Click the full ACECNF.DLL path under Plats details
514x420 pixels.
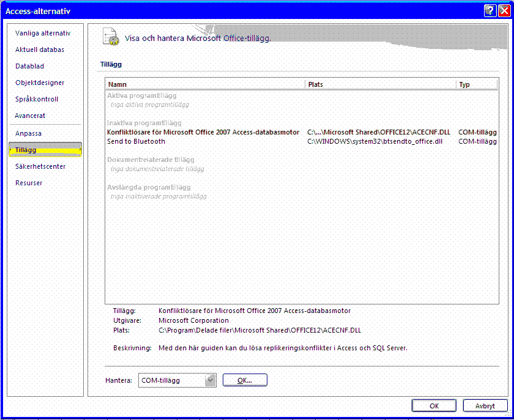[x=259, y=330]
